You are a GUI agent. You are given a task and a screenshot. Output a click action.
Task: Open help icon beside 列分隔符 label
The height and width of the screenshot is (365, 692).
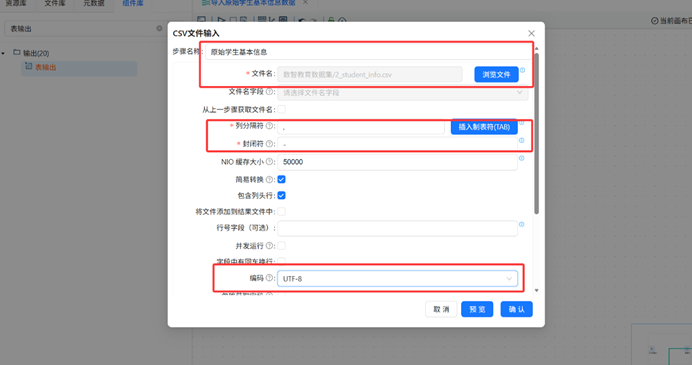(x=269, y=126)
